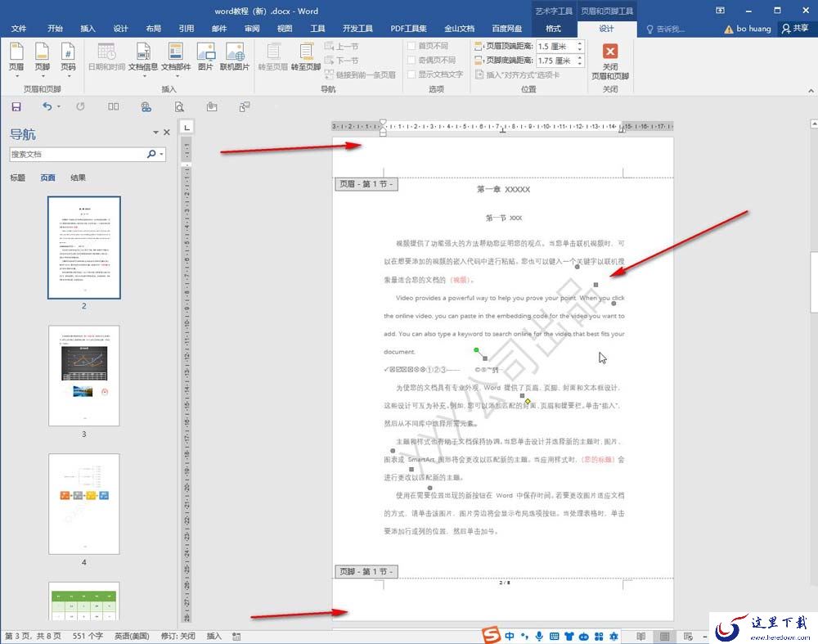Open the 格式 tab under 艺术字工具
The image size is (818, 644).
pos(554,28)
